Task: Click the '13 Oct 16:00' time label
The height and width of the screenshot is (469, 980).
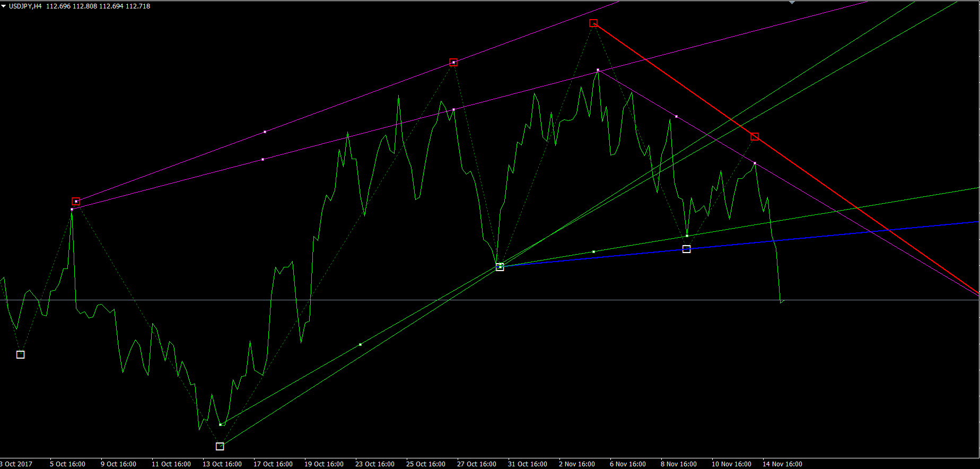Action: click(x=222, y=464)
